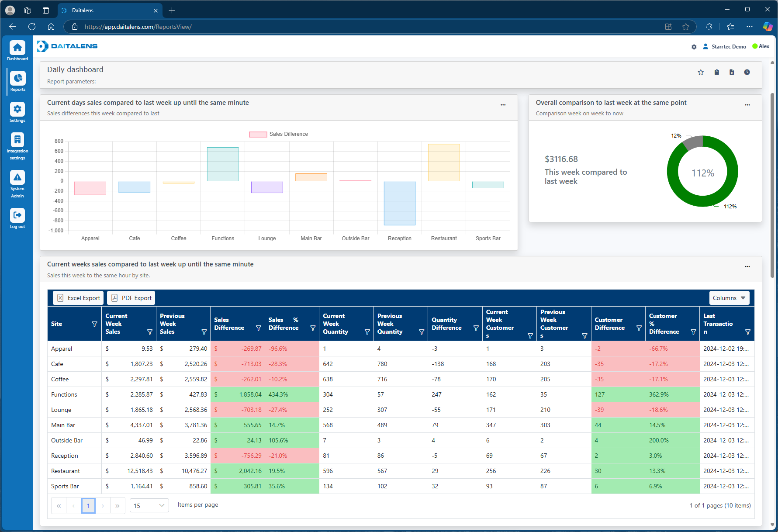The width and height of the screenshot is (778, 532).
Task: Click the browser address bar URL
Action: [138, 27]
